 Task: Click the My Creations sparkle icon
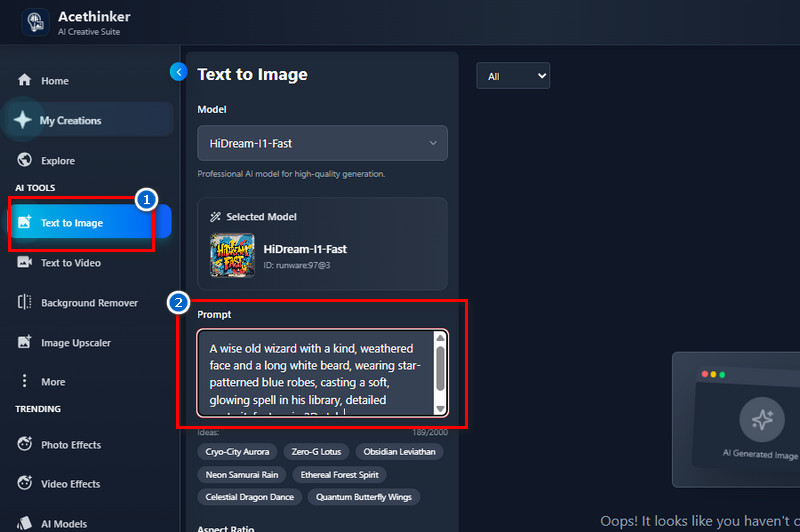click(x=22, y=120)
